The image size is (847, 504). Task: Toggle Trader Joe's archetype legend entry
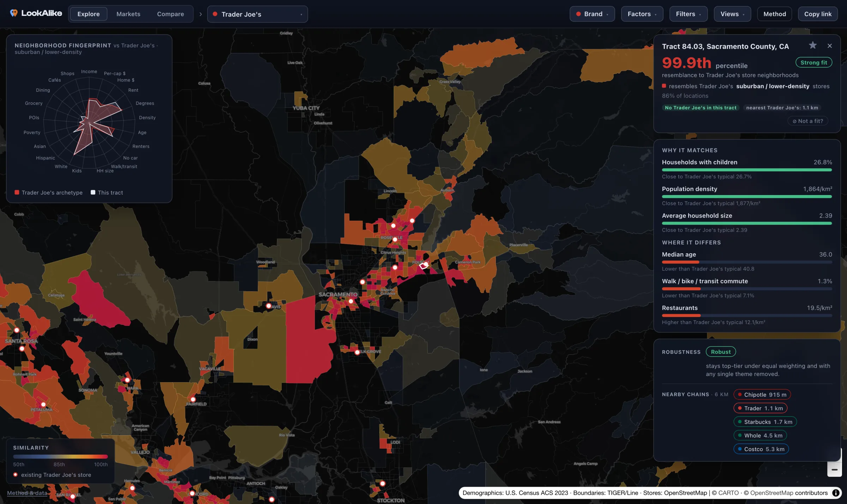tap(48, 193)
